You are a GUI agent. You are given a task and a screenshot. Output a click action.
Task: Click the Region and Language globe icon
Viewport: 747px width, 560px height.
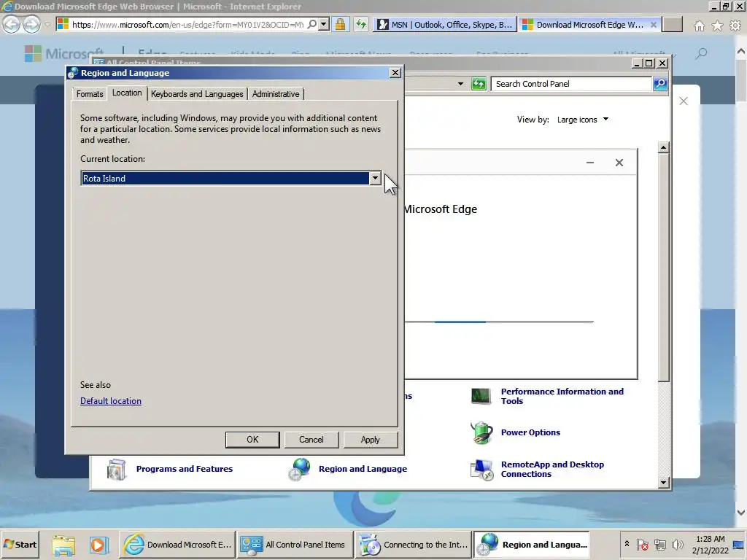[299, 470]
